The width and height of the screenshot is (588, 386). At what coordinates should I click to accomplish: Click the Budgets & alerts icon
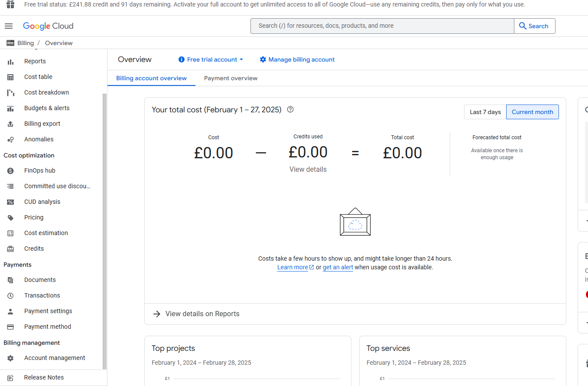pos(10,108)
